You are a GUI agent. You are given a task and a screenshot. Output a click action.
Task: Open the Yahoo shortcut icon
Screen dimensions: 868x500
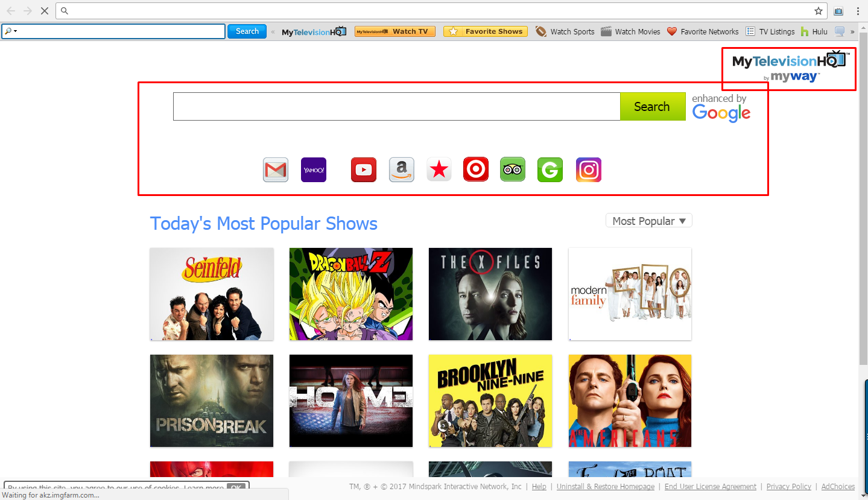click(x=314, y=170)
